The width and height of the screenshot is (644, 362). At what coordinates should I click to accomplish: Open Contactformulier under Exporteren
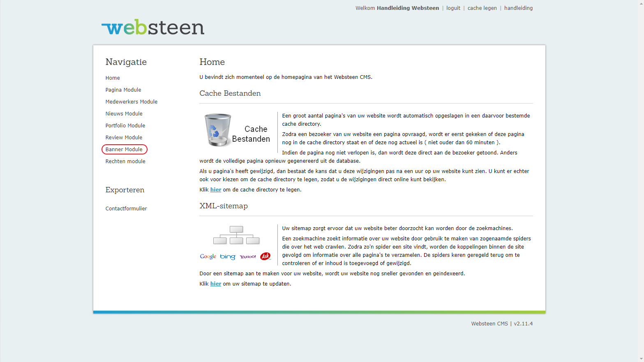(126, 209)
